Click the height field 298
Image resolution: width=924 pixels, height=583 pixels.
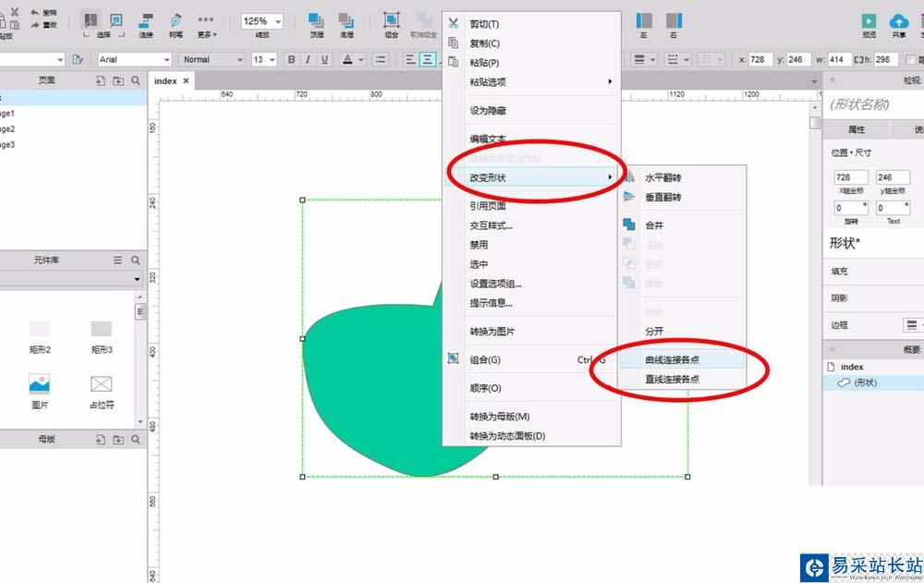(886, 59)
